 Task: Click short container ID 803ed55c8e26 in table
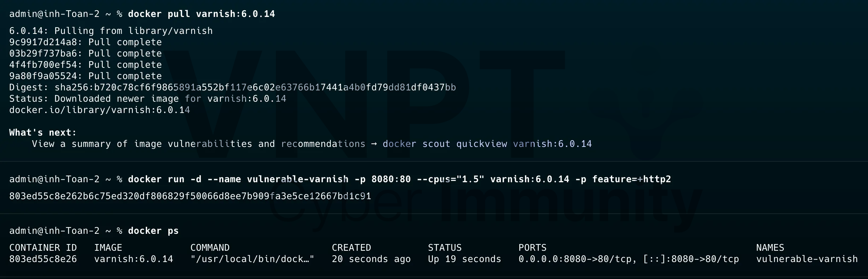43,259
